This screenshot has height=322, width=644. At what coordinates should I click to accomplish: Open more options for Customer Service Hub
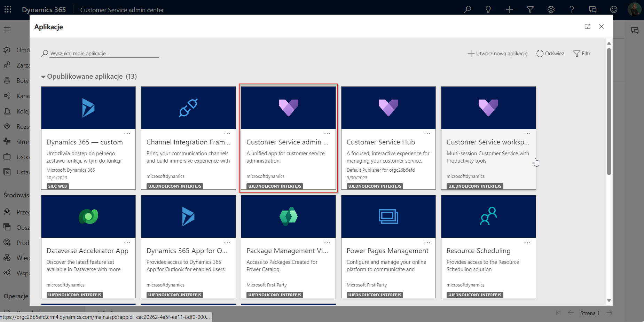(427, 133)
